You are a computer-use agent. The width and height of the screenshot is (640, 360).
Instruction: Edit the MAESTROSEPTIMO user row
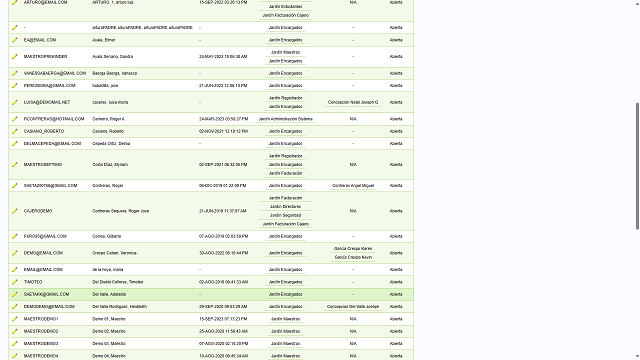coord(15,164)
